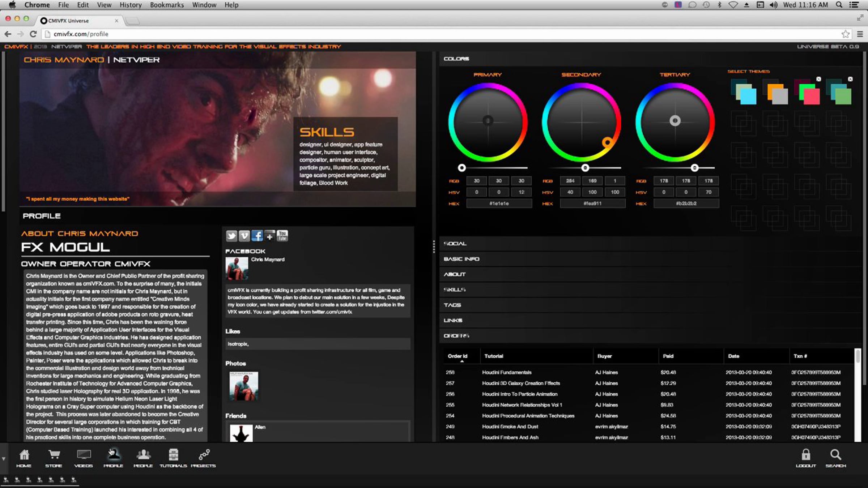
Task: Sort orders by the Txn # column
Action: point(822,356)
